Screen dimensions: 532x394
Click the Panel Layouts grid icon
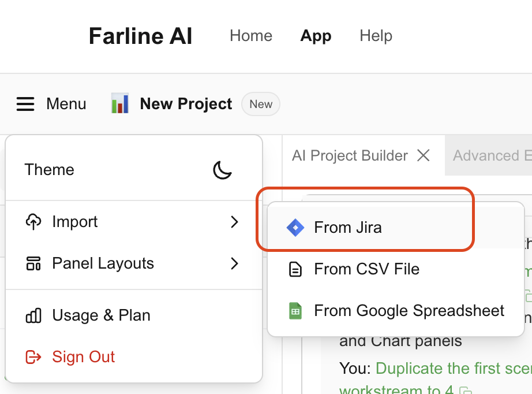(33, 263)
